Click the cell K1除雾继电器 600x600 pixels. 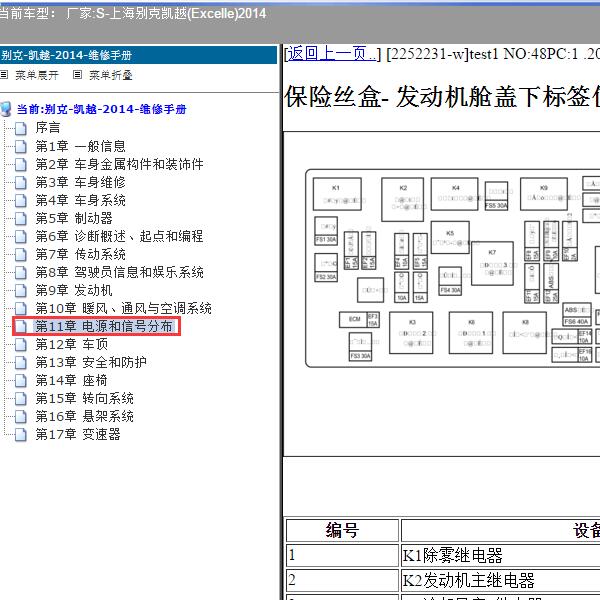(501, 555)
